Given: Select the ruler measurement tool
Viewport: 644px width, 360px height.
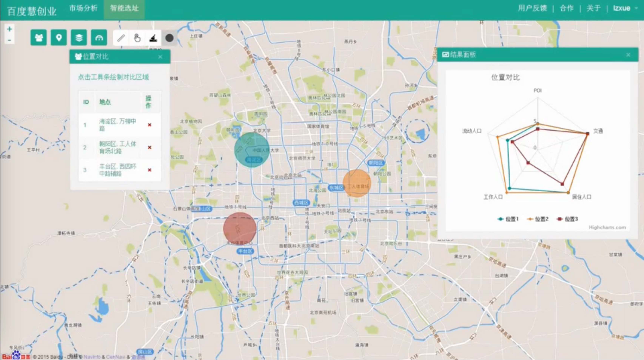Looking at the screenshot, I should click(121, 38).
